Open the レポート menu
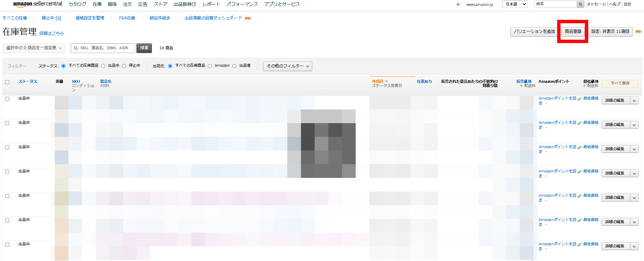The width and height of the screenshot is (644, 261). (x=211, y=4)
